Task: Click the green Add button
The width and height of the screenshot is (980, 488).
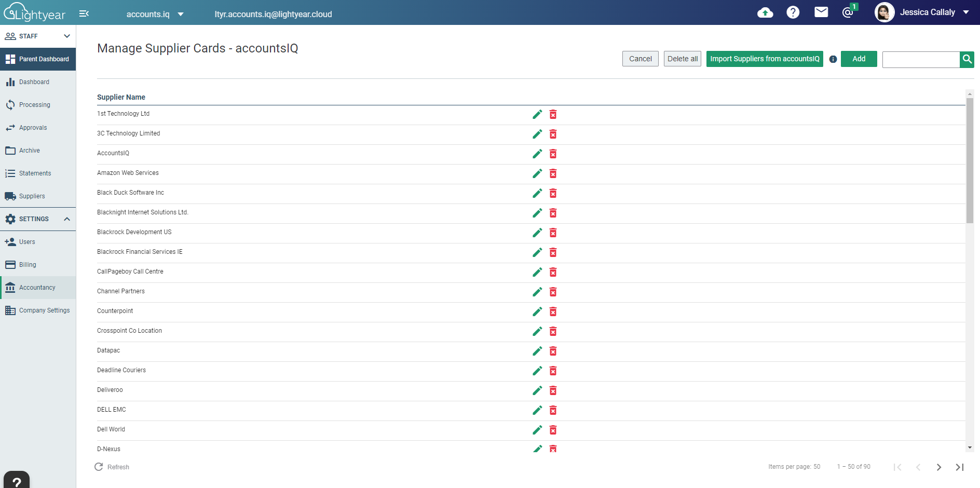Action: (859, 59)
